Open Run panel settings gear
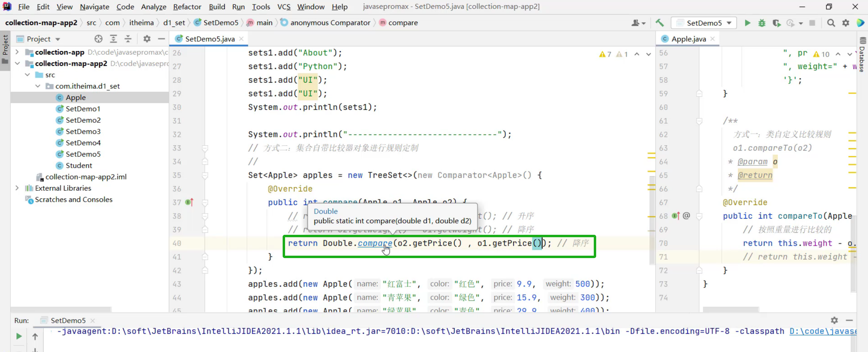Screen dimensions: 868x352 coord(834,320)
